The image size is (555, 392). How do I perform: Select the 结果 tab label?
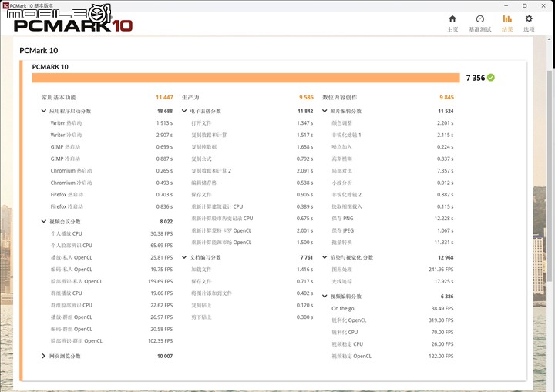[507, 29]
